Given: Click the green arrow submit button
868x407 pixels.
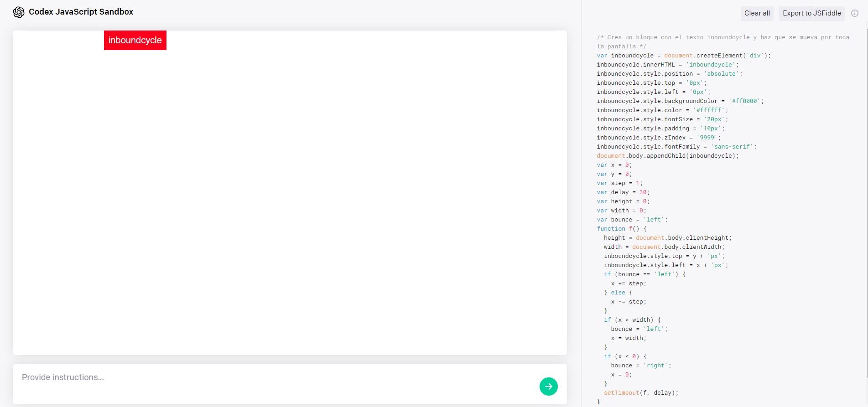Looking at the screenshot, I should [x=548, y=386].
